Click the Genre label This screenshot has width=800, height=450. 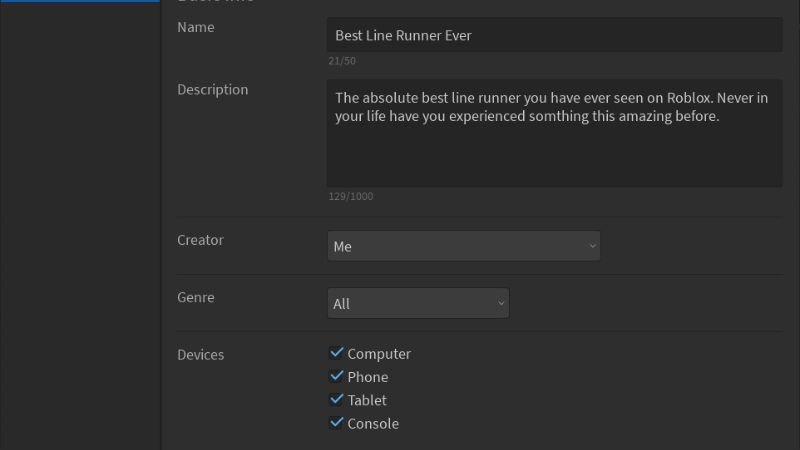[196, 297]
